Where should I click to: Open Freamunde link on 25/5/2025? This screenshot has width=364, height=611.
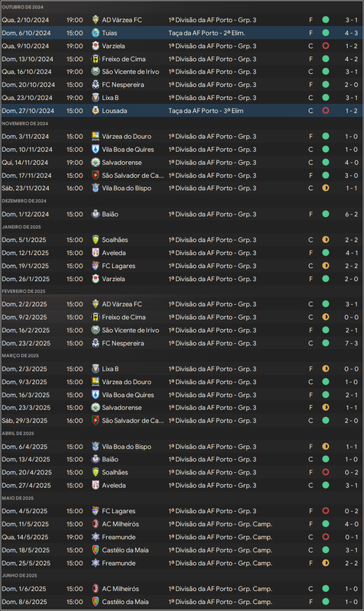pos(119,563)
